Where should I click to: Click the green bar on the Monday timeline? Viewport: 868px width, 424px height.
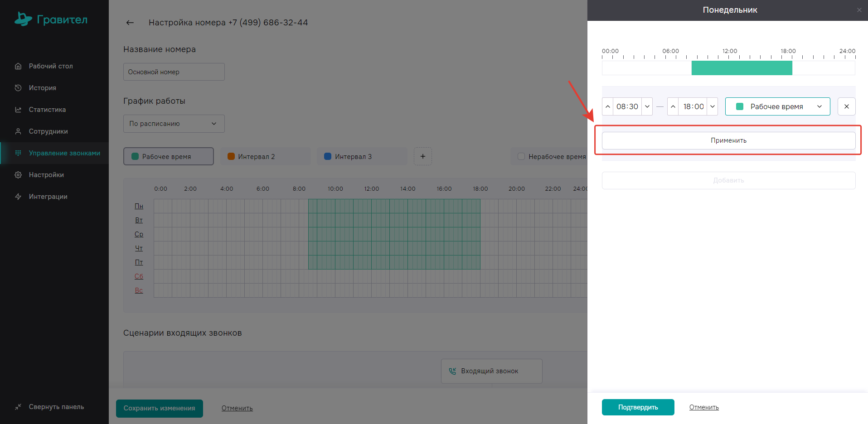point(742,68)
